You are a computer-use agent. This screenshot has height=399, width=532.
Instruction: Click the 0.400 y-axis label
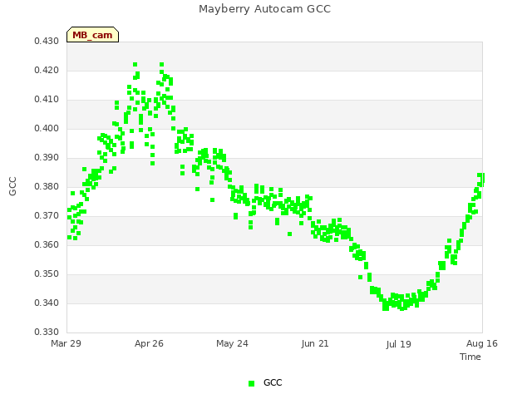47,129
